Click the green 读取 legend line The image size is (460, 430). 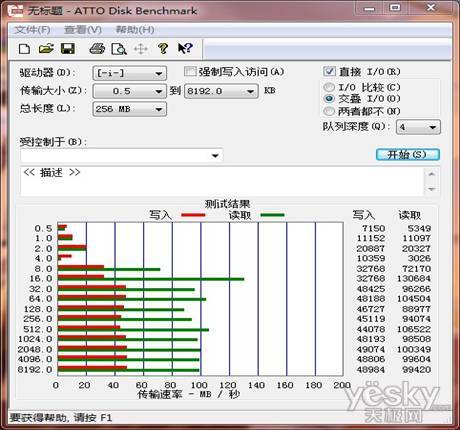(x=272, y=215)
